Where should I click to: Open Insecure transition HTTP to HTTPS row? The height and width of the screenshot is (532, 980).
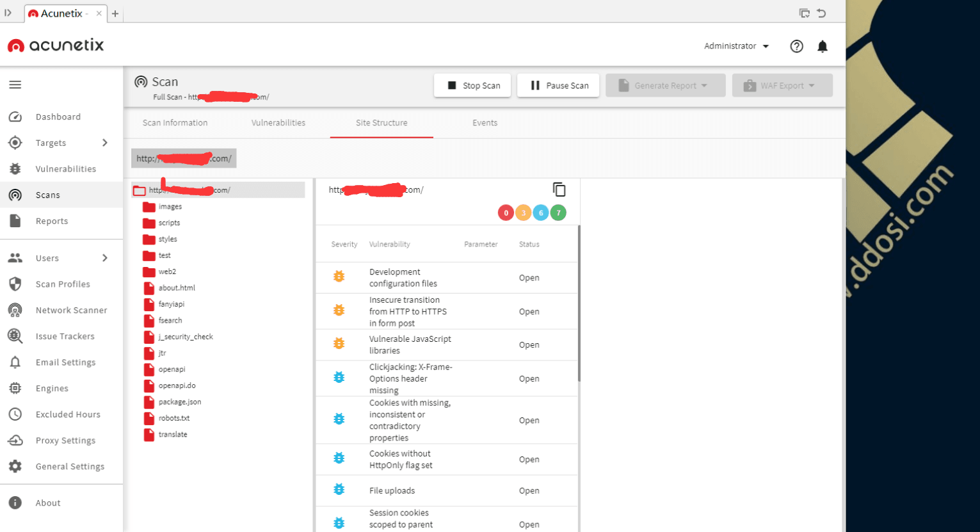coord(447,311)
